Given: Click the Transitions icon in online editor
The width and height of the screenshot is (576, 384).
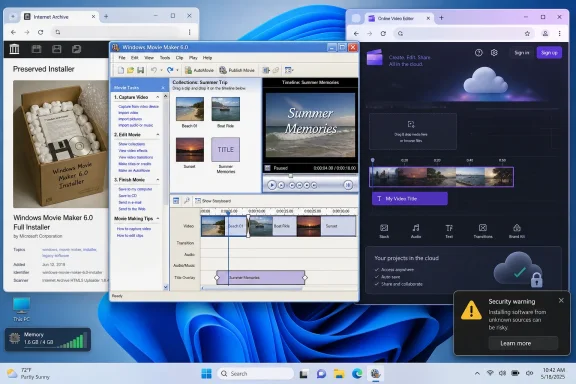Looking at the screenshot, I should [x=483, y=231].
